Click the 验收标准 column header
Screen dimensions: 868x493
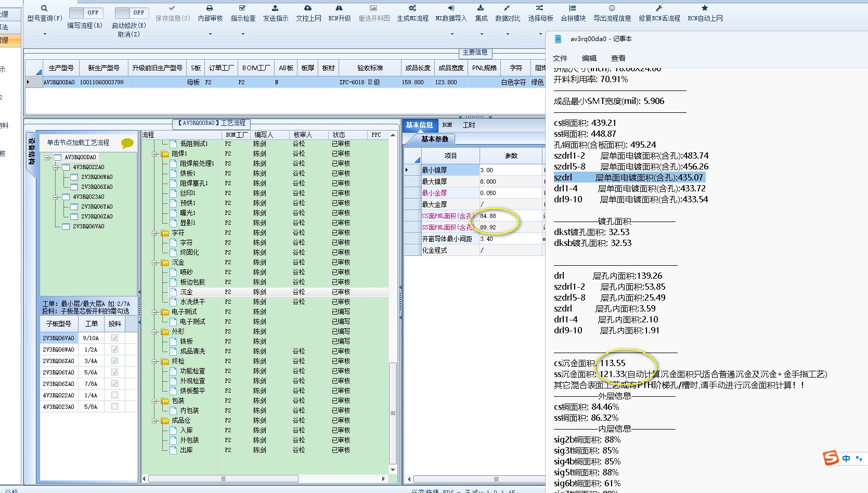point(370,68)
